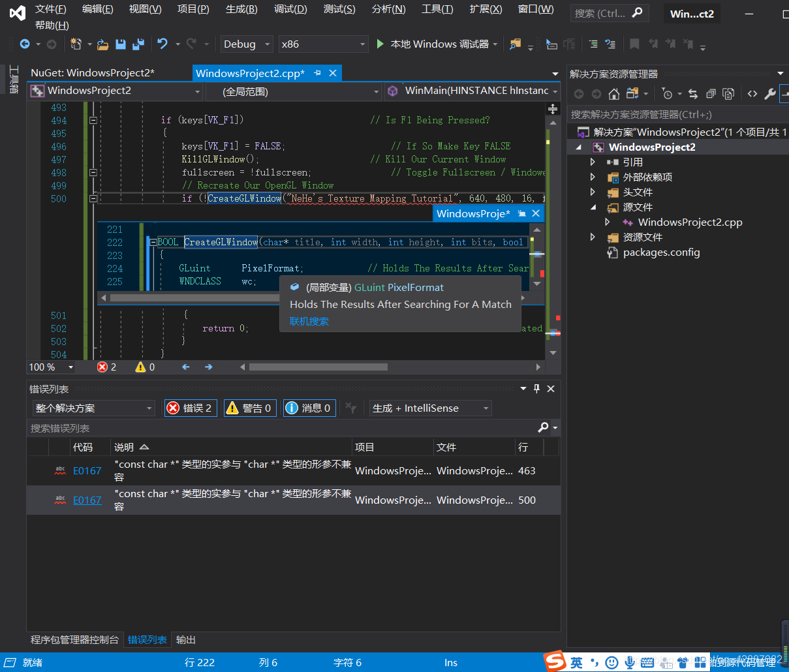Screen dimensions: 789x672
Task: Click the view code angle-brackets icon
Action: coord(752,94)
